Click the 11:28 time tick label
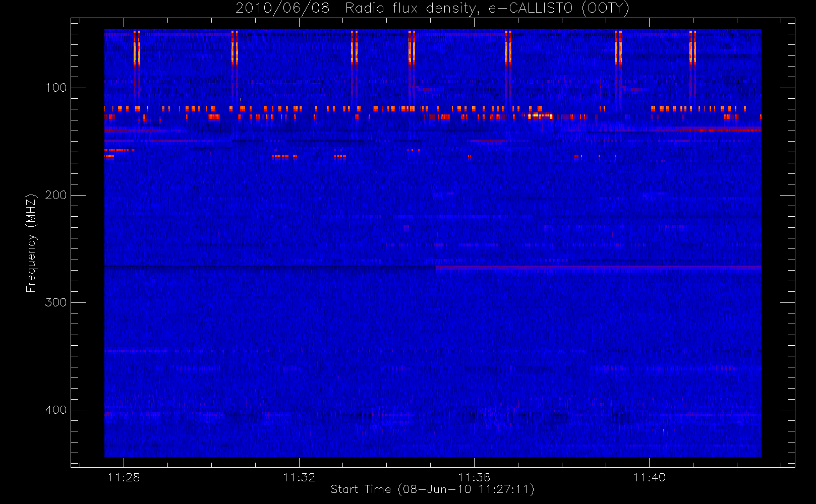 (124, 477)
